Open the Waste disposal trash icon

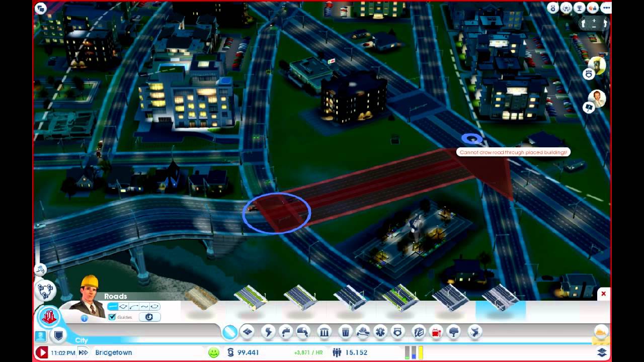coord(346,332)
